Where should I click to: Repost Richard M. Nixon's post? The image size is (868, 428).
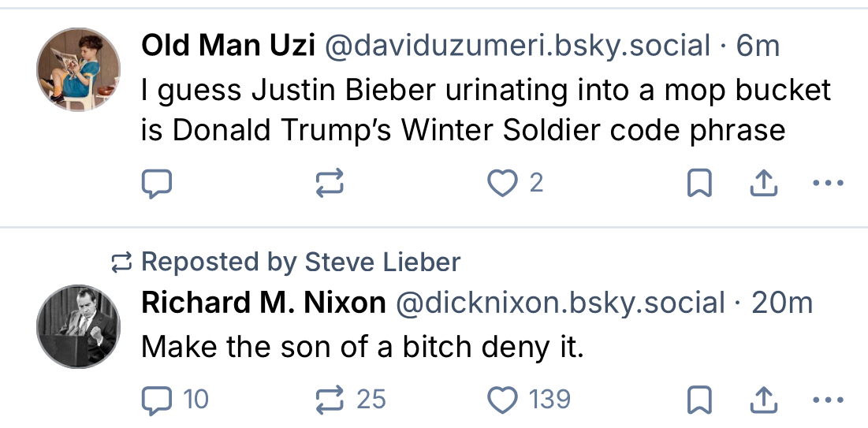coord(330,400)
